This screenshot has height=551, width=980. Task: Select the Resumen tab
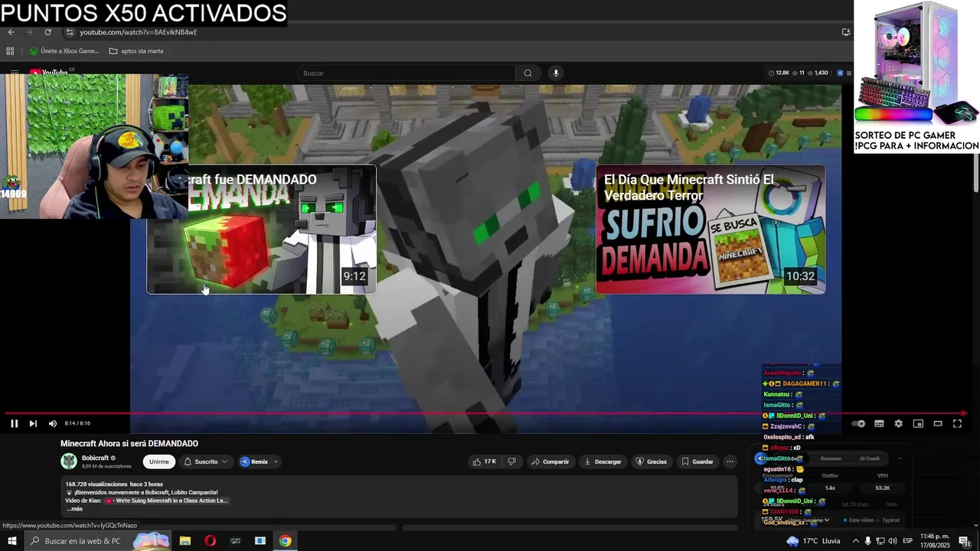point(831,458)
